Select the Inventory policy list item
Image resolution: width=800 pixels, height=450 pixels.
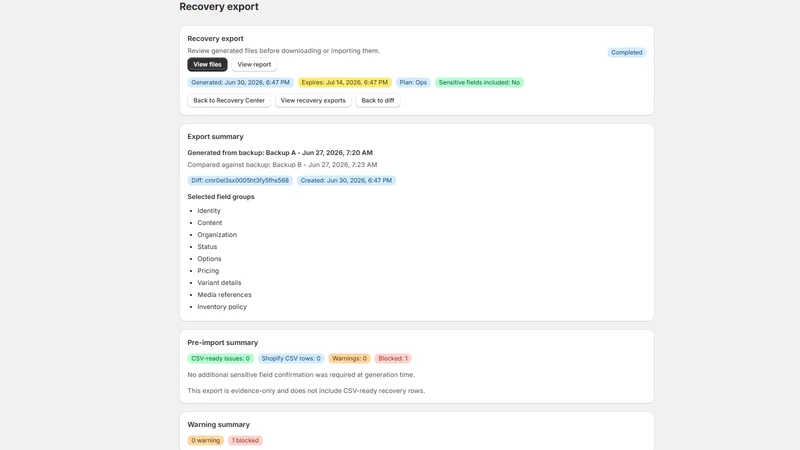(x=222, y=307)
